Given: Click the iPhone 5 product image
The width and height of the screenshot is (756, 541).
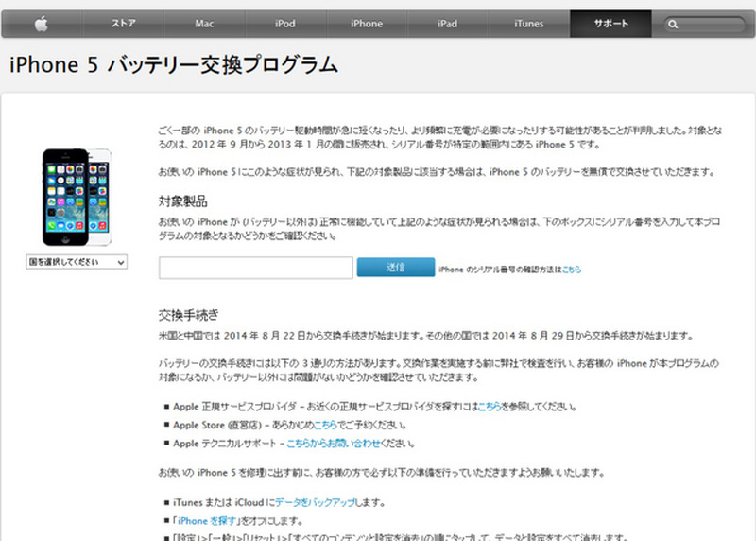Looking at the screenshot, I should (77, 196).
